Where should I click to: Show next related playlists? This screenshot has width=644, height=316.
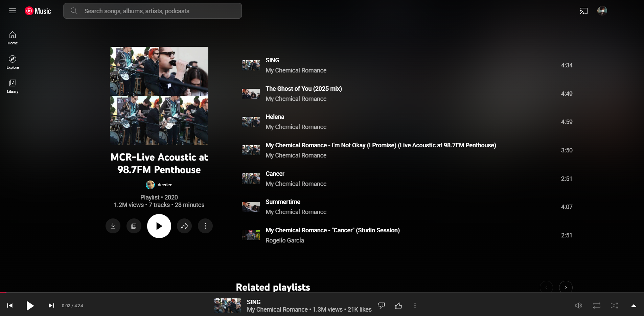pos(566,288)
